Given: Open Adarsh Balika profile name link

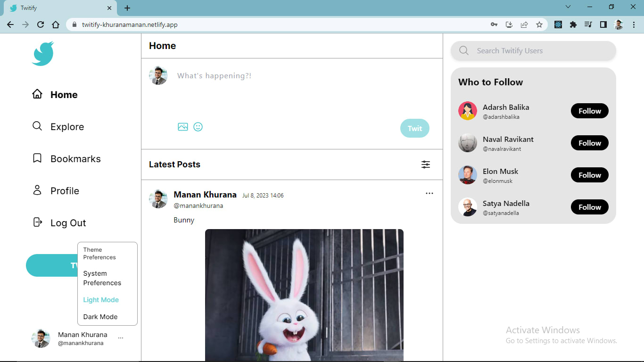Looking at the screenshot, I should pos(506,107).
